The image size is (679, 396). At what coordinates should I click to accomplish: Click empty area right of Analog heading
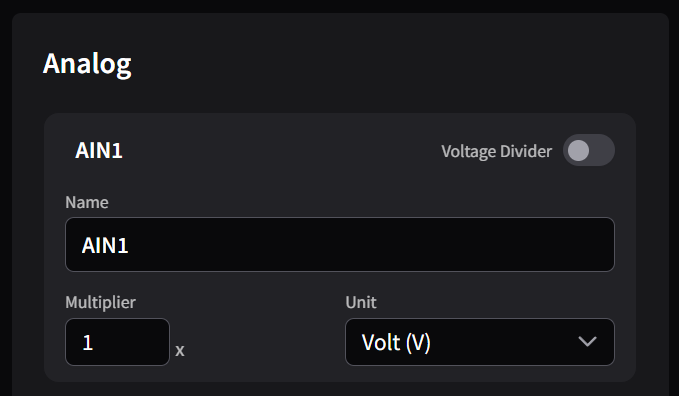pos(390,64)
